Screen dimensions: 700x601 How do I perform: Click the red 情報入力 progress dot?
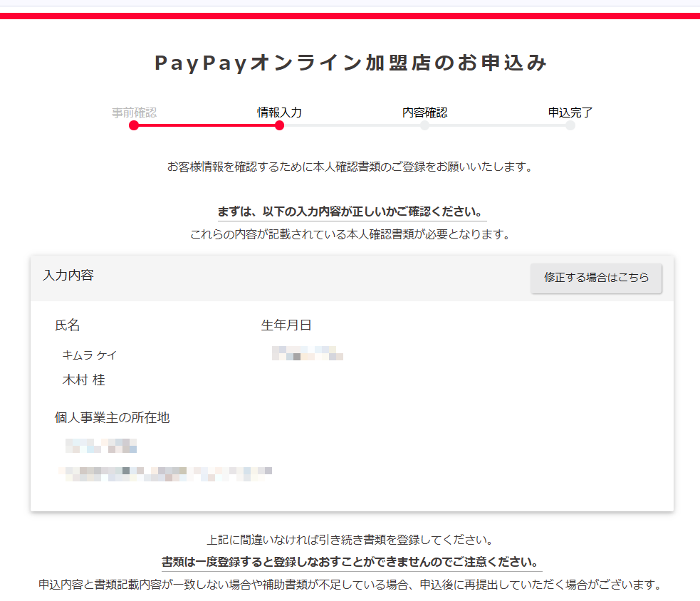click(279, 125)
